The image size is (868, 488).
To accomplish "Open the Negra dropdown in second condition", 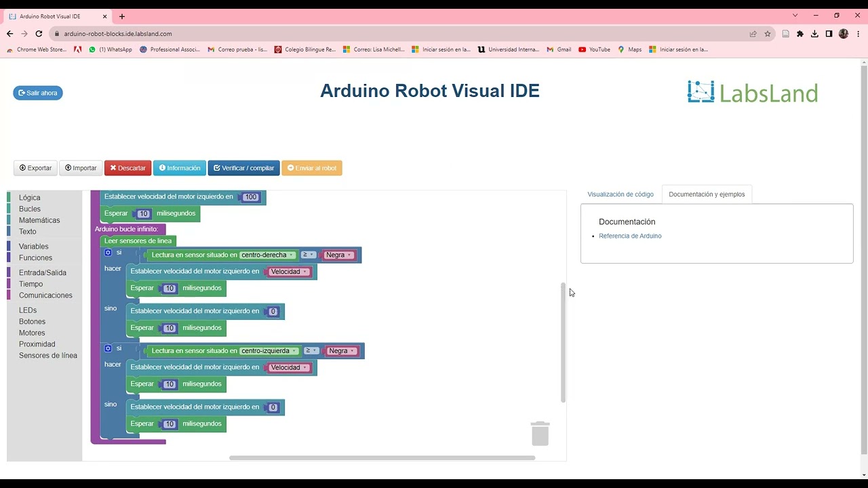I will [x=342, y=351].
